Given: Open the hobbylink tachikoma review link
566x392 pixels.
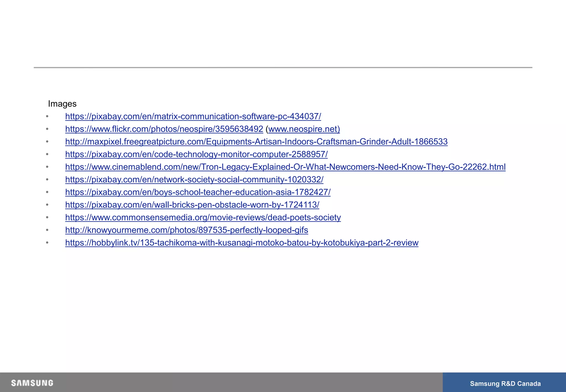Looking at the screenshot, I should (242, 243).
